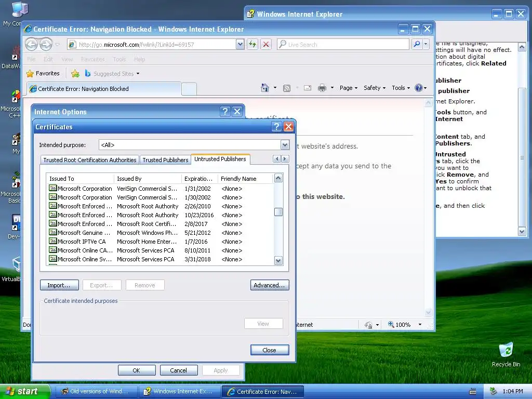Image resolution: width=532 pixels, height=399 pixels.
Task: Expand the Suggested Sites dropdown
Action: tap(138, 74)
